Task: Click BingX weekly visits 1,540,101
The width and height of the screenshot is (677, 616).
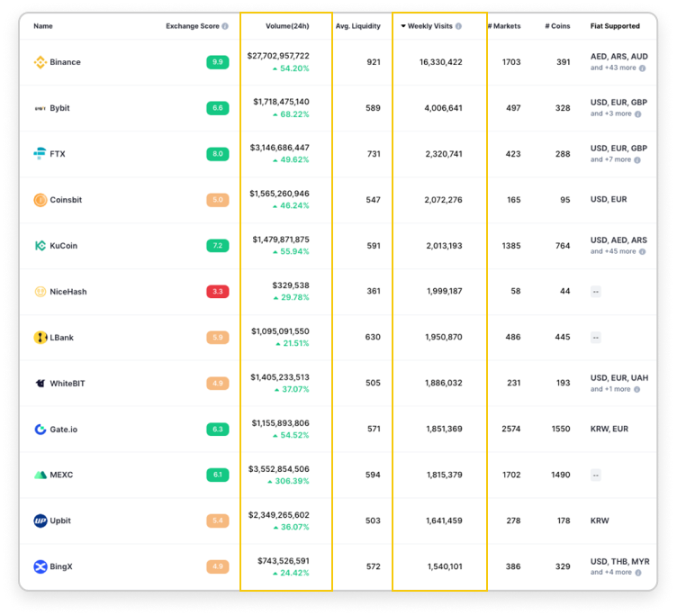Action: (x=445, y=566)
